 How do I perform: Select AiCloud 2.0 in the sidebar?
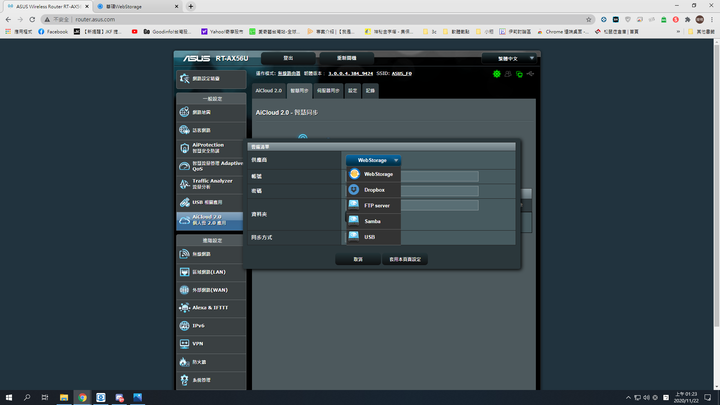[x=211, y=220]
